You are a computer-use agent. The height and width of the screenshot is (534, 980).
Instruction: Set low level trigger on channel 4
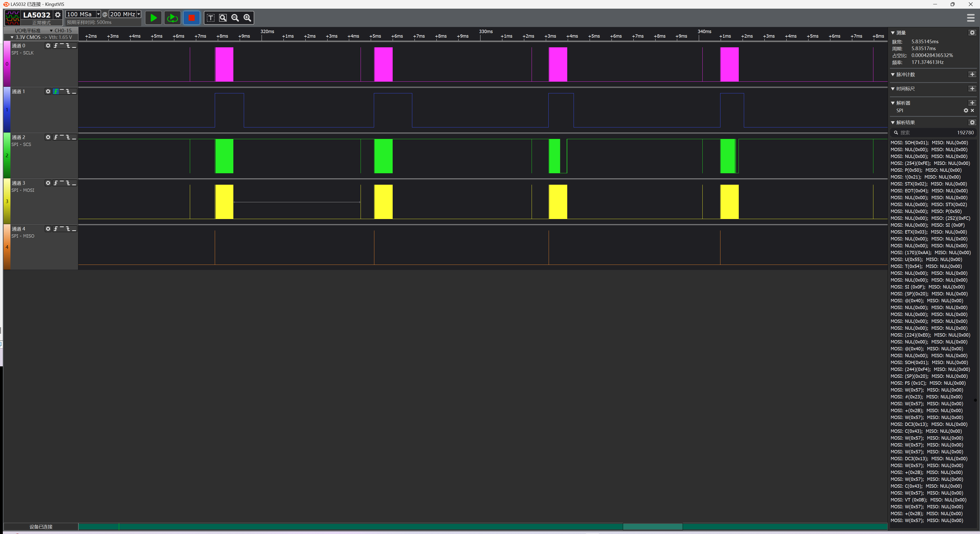tap(74, 229)
